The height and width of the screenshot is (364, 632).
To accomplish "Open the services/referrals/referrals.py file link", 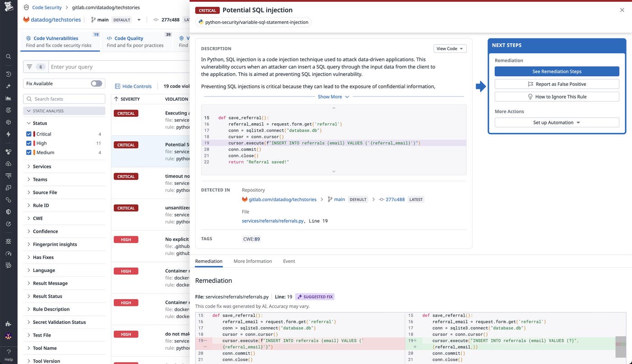I will pyautogui.click(x=273, y=221).
